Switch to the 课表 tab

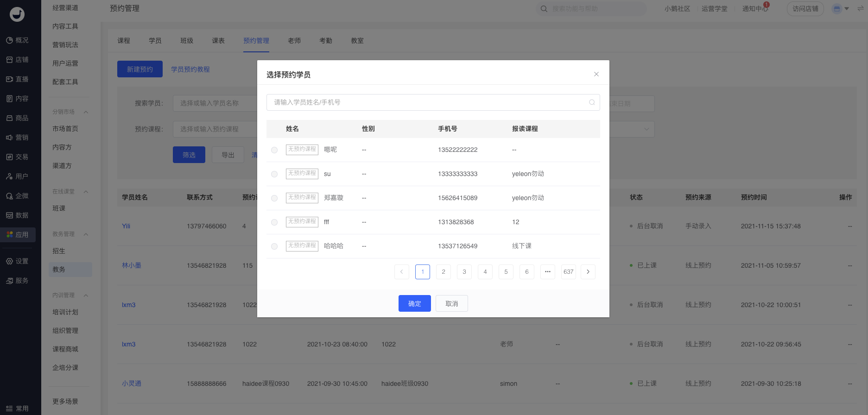coord(218,41)
